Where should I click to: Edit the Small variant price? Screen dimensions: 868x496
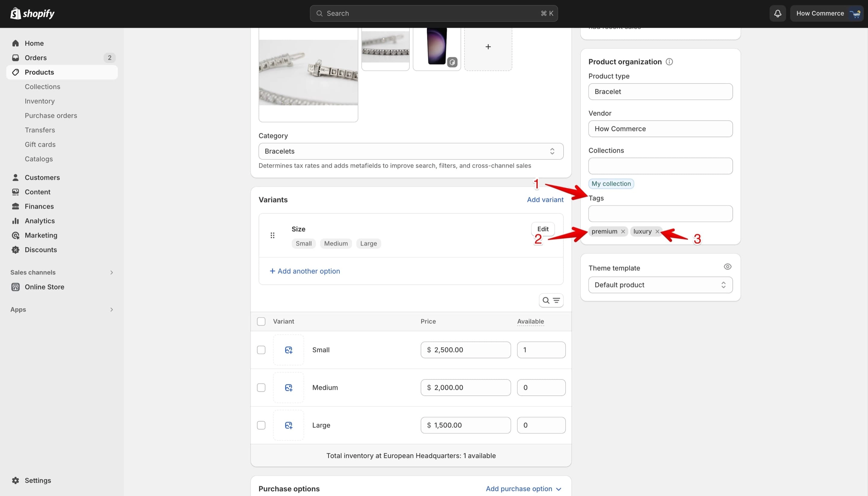465,350
